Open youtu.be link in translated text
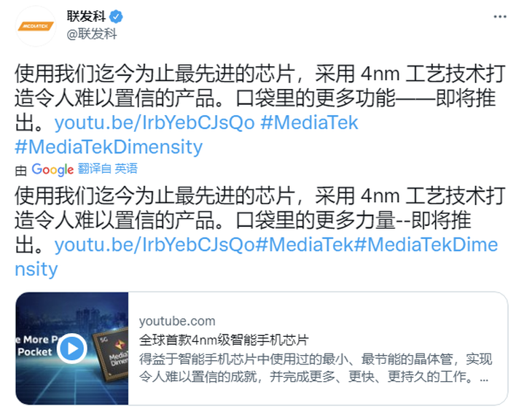This screenshot has width=532, height=417. [154, 245]
